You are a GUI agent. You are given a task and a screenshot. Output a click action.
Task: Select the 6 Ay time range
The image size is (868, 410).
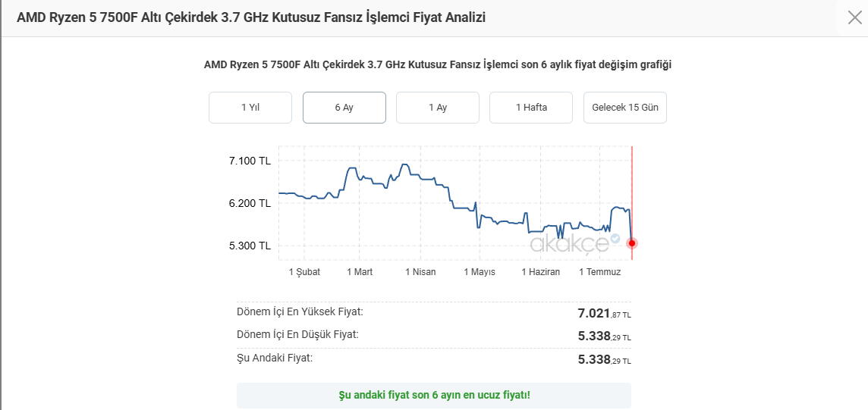(x=344, y=108)
